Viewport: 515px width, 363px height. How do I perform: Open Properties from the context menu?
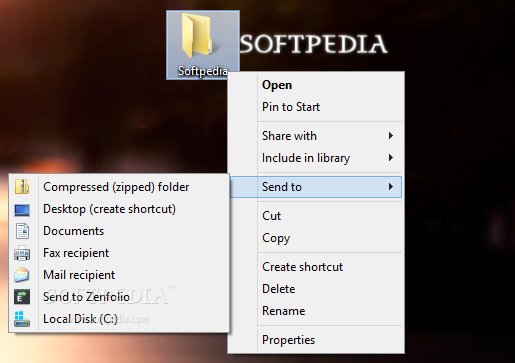316,340
